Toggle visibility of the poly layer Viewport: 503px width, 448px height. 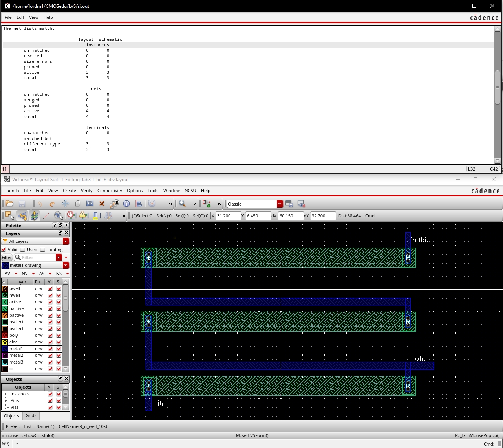point(50,335)
